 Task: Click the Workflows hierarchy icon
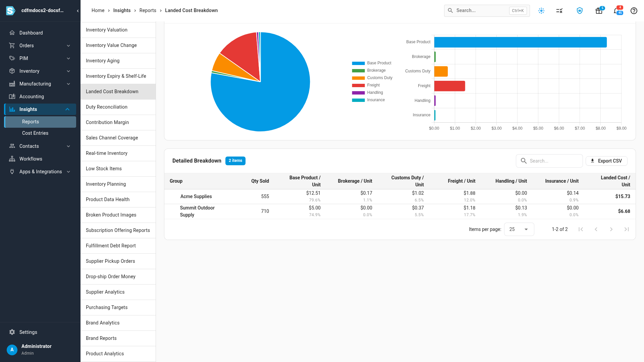(12, 159)
